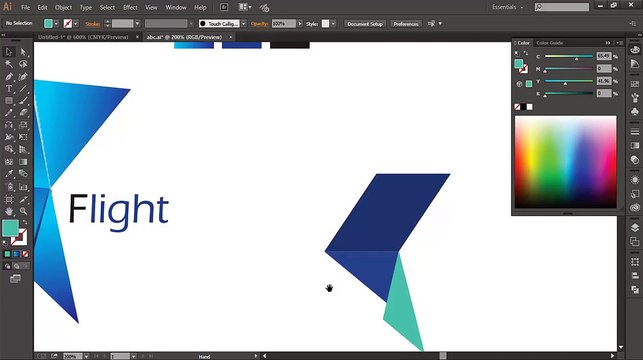Open the Layers panel icon
Screen dimensions: 643x360
[x=635, y=228]
